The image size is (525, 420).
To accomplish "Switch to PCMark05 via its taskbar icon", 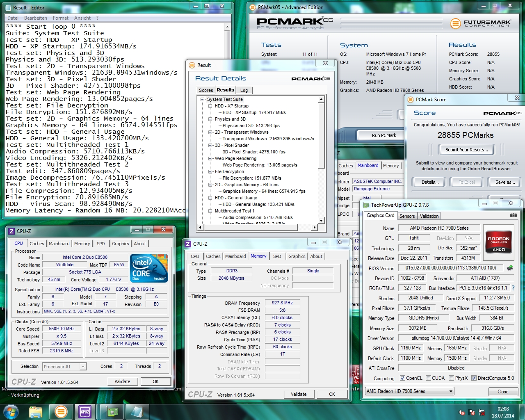I will click(x=61, y=411).
